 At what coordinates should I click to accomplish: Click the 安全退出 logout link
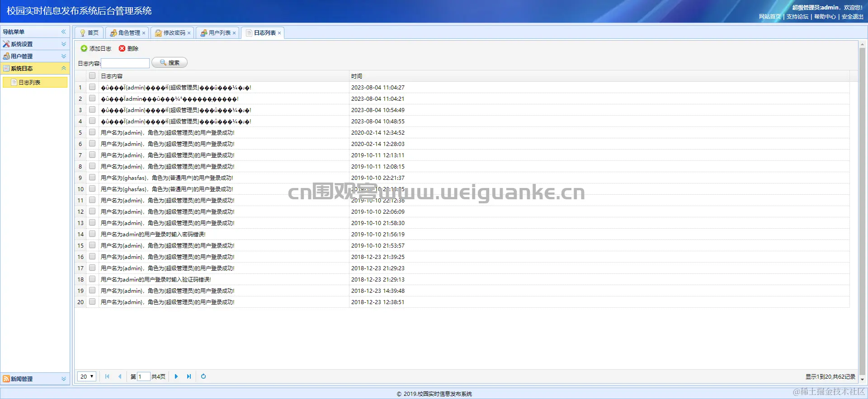tap(853, 17)
